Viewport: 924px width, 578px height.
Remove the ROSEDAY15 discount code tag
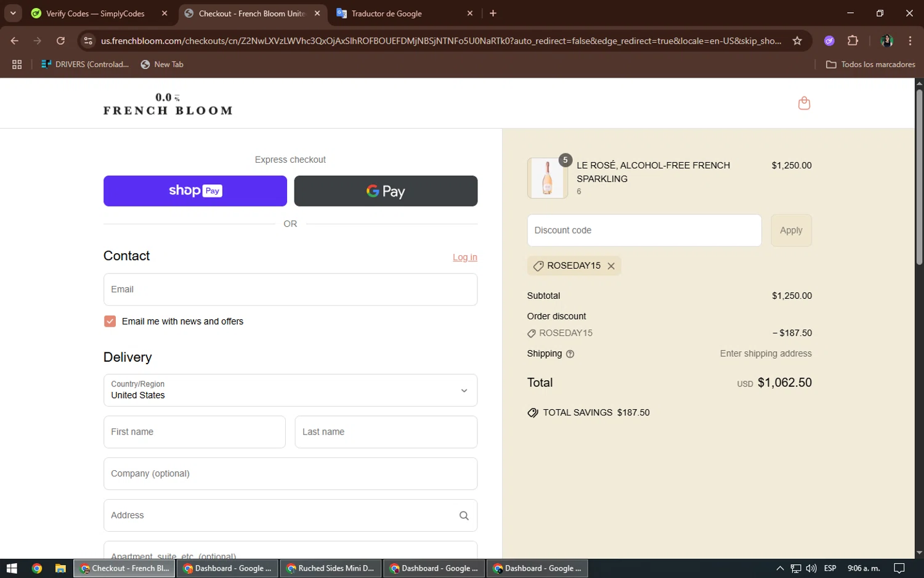611,266
